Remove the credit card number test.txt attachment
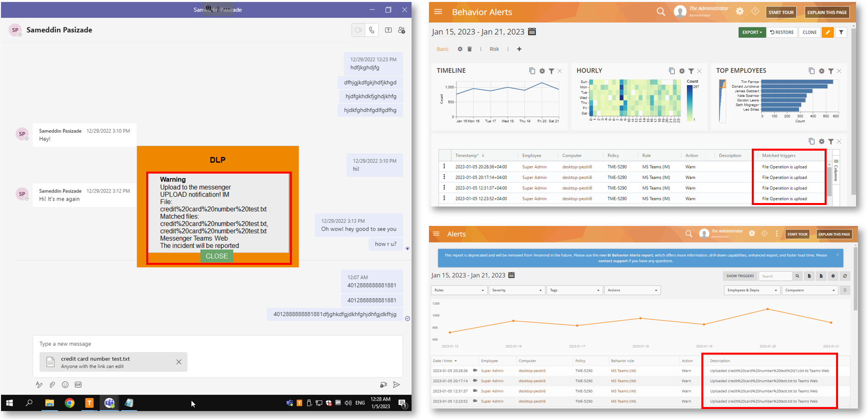868x419 pixels. [x=179, y=362]
